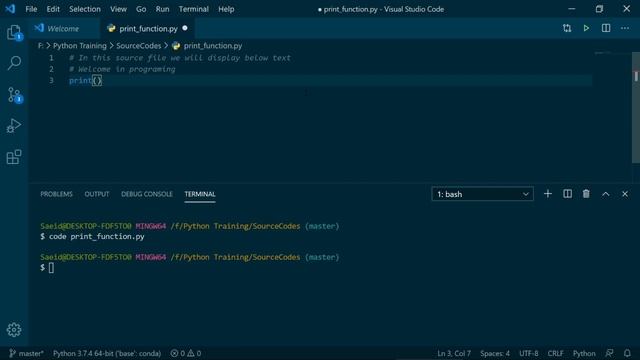Kill terminal with trash icon
This screenshot has height=360, width=640.
(x=586, y=194)
